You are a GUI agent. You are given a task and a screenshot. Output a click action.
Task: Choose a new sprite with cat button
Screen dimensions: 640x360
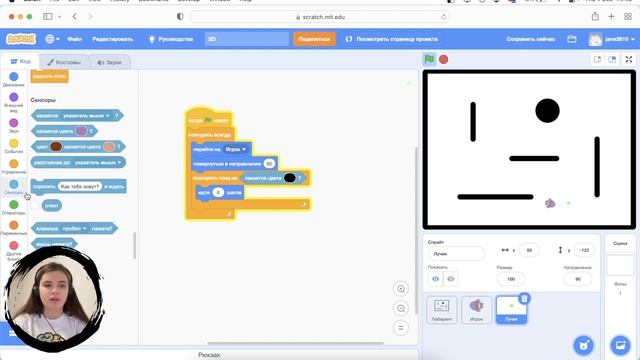(x=584, y=345)
